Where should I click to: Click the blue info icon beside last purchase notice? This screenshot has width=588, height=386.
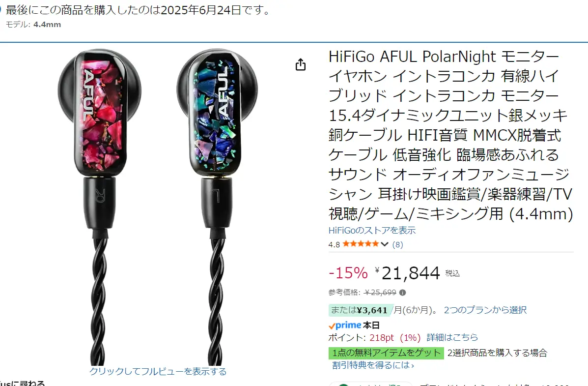(x=1, y=10)
